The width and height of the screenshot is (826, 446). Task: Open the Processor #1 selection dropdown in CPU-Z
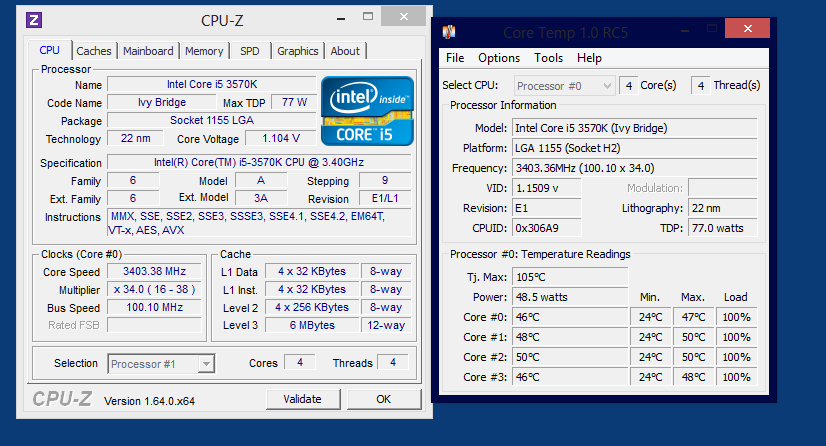click(x=161, y=364)
